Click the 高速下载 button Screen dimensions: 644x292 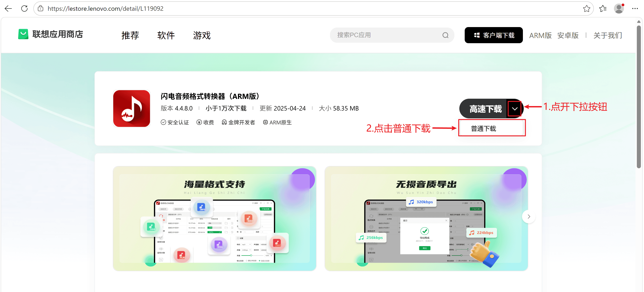[484, 109]
